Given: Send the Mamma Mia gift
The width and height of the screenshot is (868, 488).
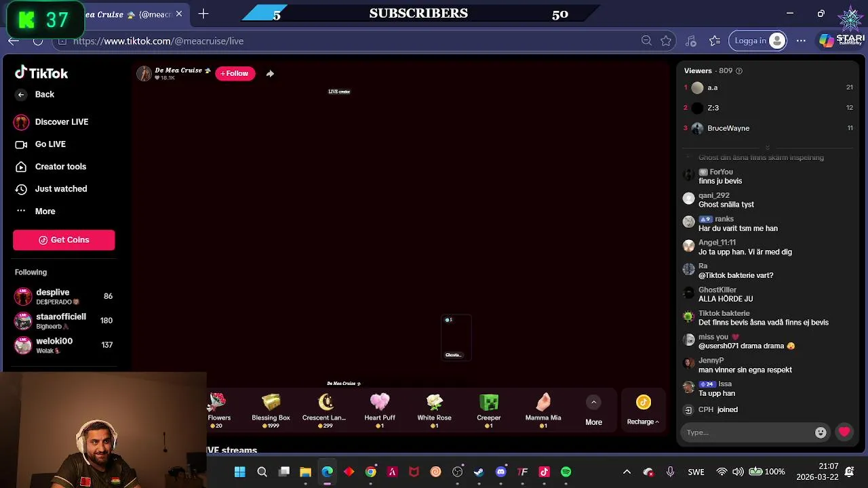Looking at the screenshot, I should 543,410.
